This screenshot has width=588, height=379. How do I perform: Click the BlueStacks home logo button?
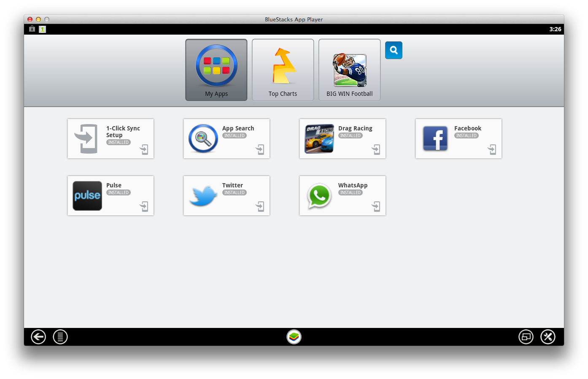(294, 337)
